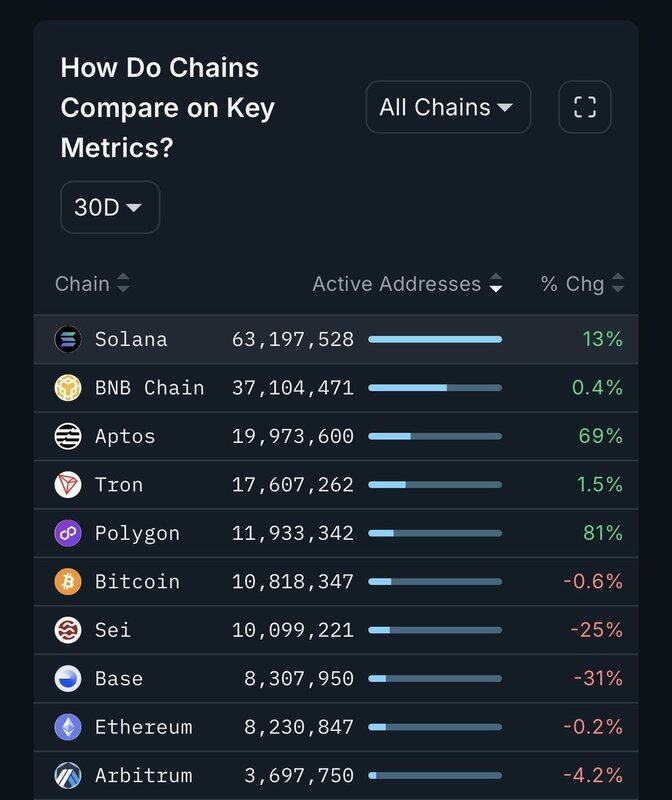Screen dimensions: 672x800
Task: Click the Bitcoin logo icon
Action: tap(68, 582)
